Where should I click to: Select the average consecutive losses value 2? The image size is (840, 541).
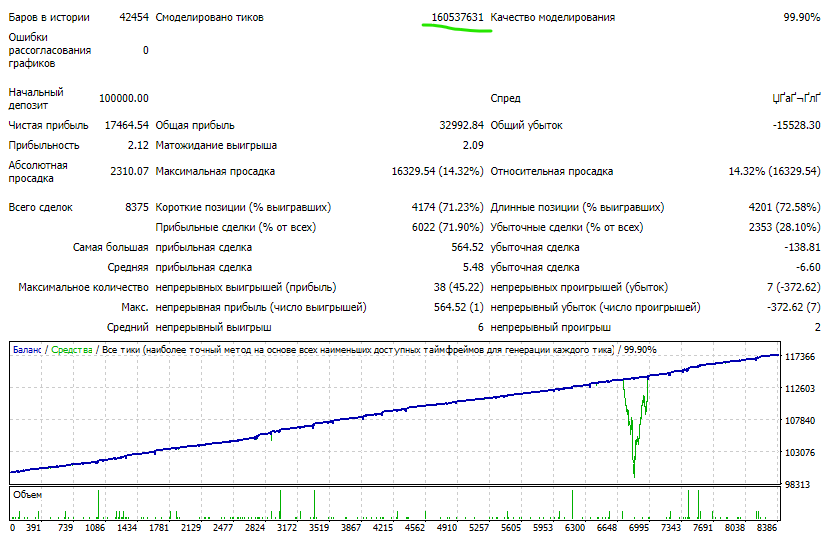[818, 327]
